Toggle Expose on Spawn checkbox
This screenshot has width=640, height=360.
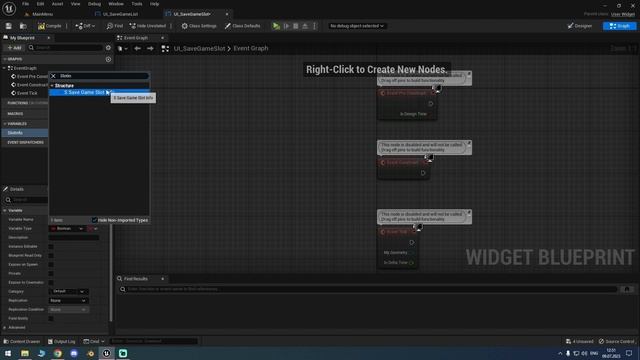[51, 264]
